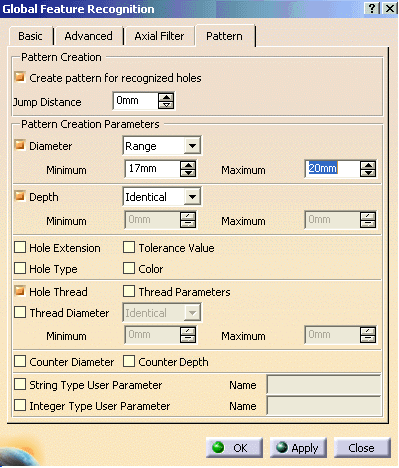The image size is (399, 468).
Task: Enable String Type User Parameter checkbox
Action: point(20,384)
